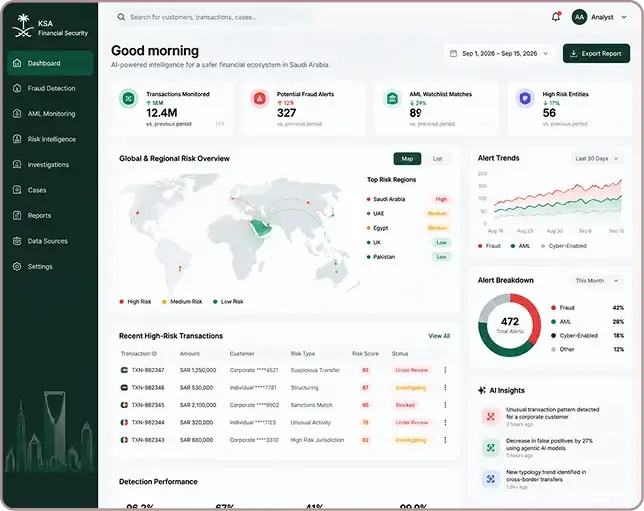Toggle Cyber-Enabled series in Alert Trends legend
Screen dimensions: 644x511
pyautogui.click(x=564, y=246)
